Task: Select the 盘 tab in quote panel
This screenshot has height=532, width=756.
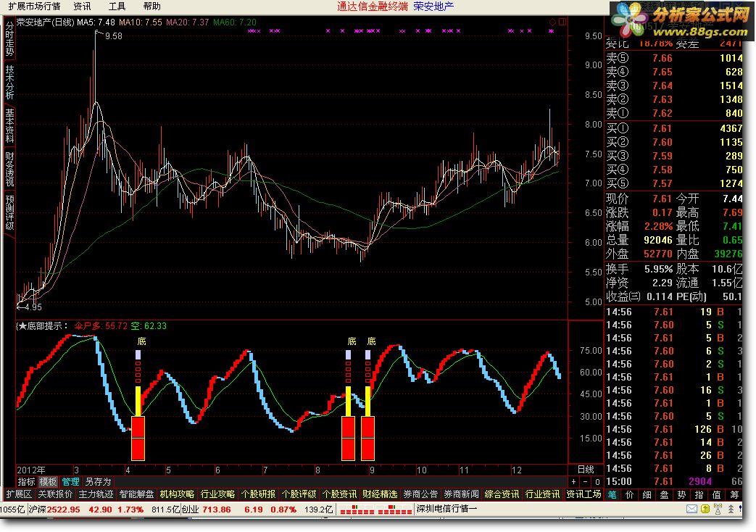Action: click(664, 494)
